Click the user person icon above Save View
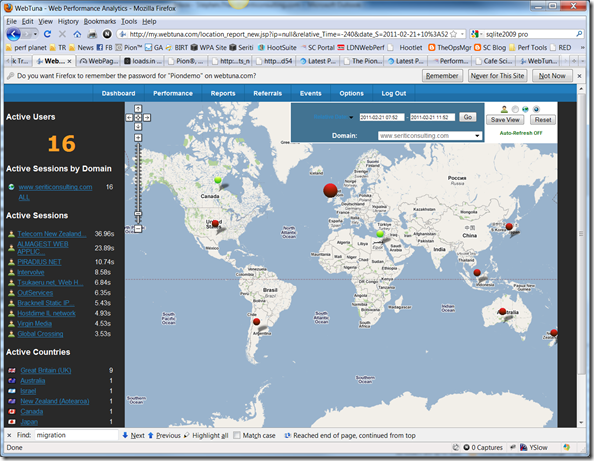This screenshot has height=461, width=594. pyautogui.click(x=504, y=109)
